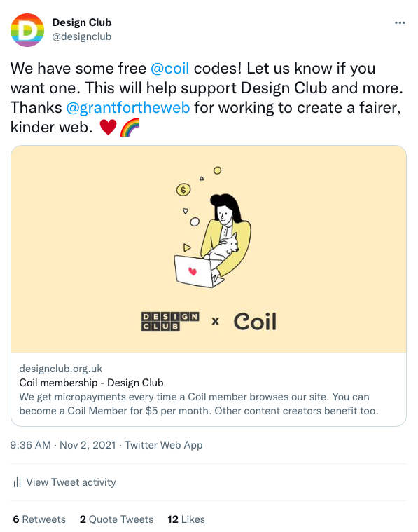
Task: Click the bar chart tweet activity icon
Action: [x=17, y=482]
